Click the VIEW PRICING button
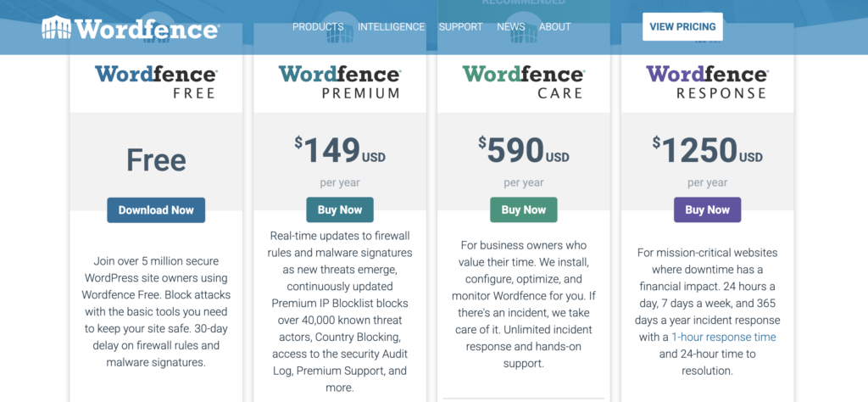Viewport: 868px width, 402px height. [682, 26]
